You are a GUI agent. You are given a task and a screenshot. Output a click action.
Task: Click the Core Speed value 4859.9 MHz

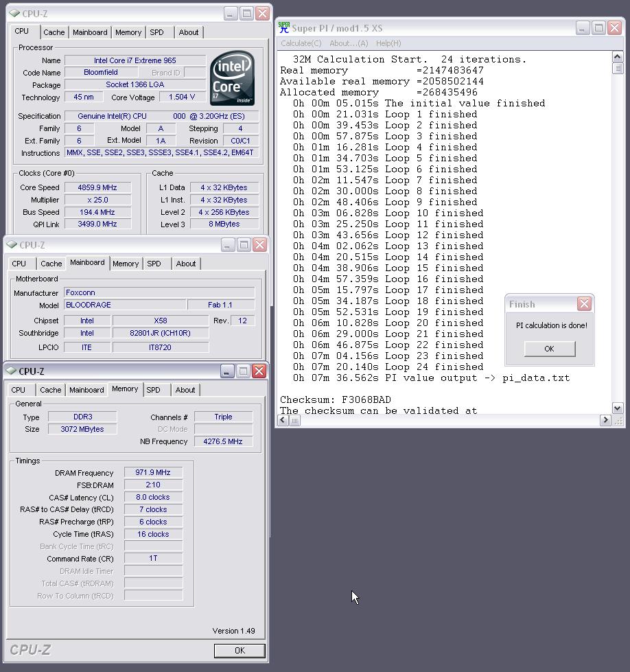point(97,187)
